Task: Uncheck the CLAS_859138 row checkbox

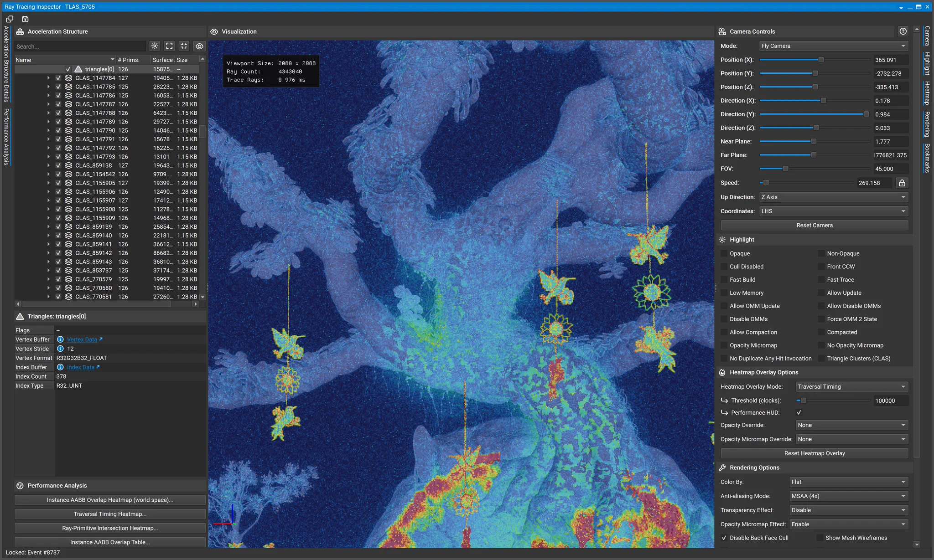Action: pos(58,165)
